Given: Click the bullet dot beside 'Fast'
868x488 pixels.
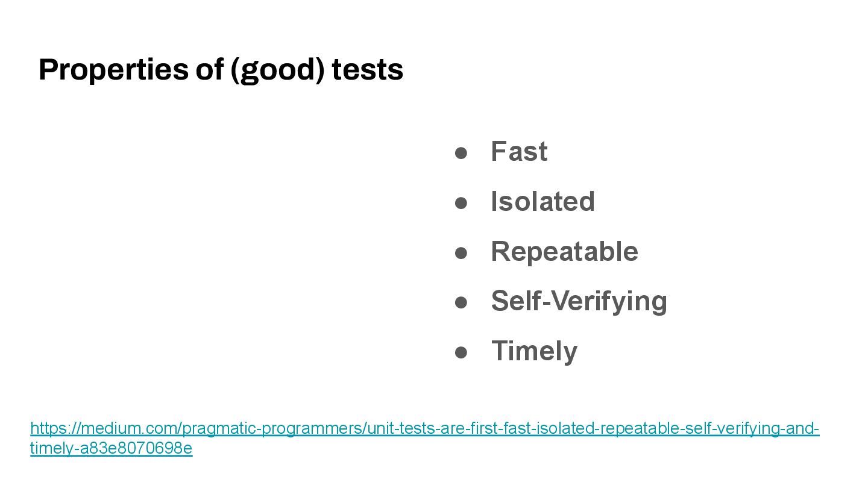Looking at the screenshot, I should point(461,153).
